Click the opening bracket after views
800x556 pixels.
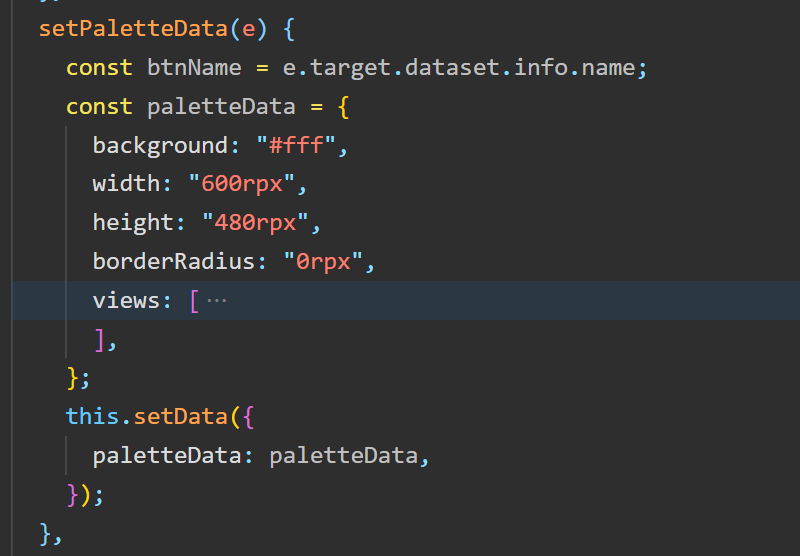coord(194,301)
